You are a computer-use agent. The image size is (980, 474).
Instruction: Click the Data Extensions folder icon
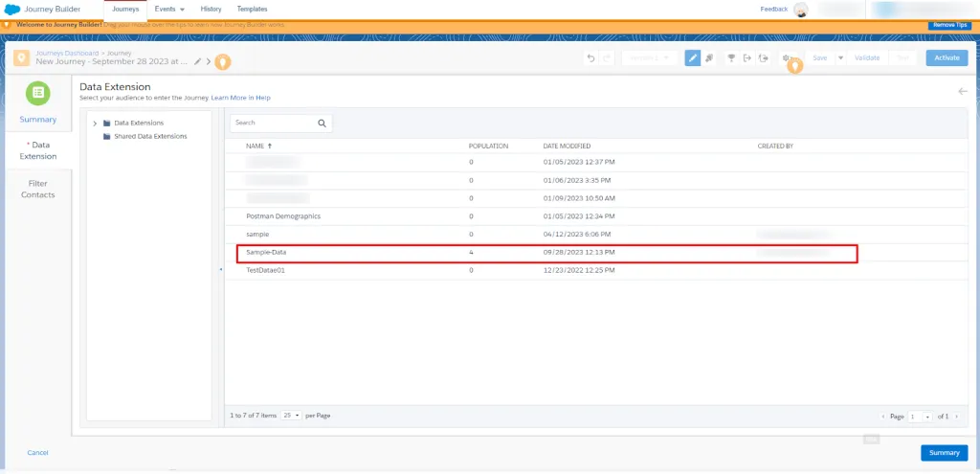(107, 124)
